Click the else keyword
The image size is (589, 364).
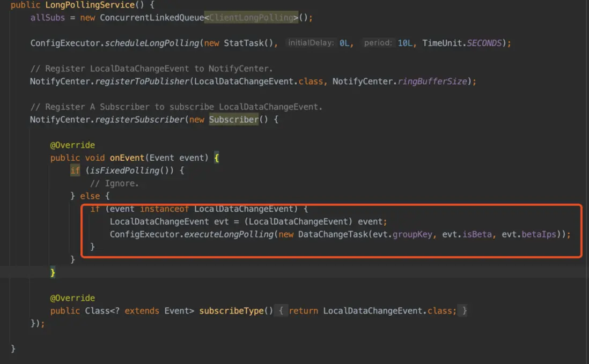(x=90, y=196)
